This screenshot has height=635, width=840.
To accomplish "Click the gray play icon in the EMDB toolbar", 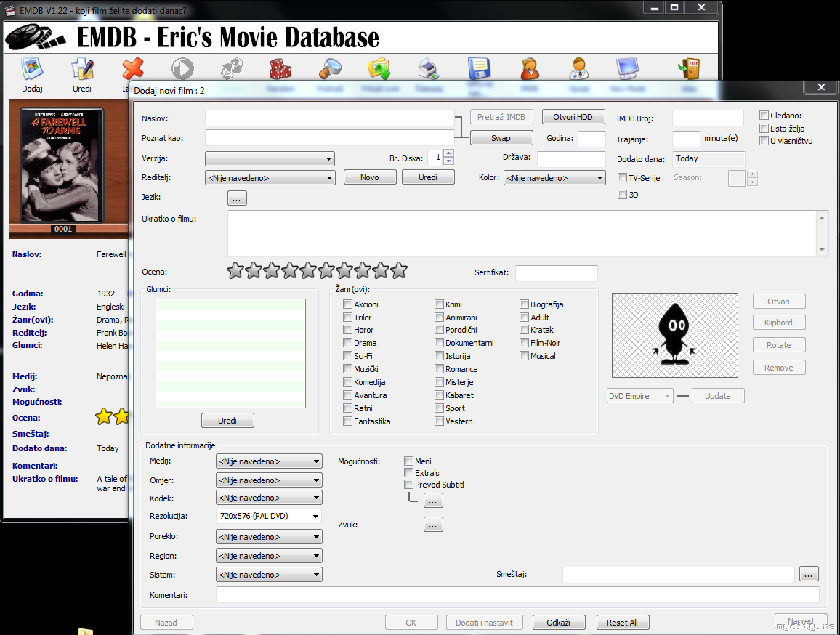I will coord(182,69).
